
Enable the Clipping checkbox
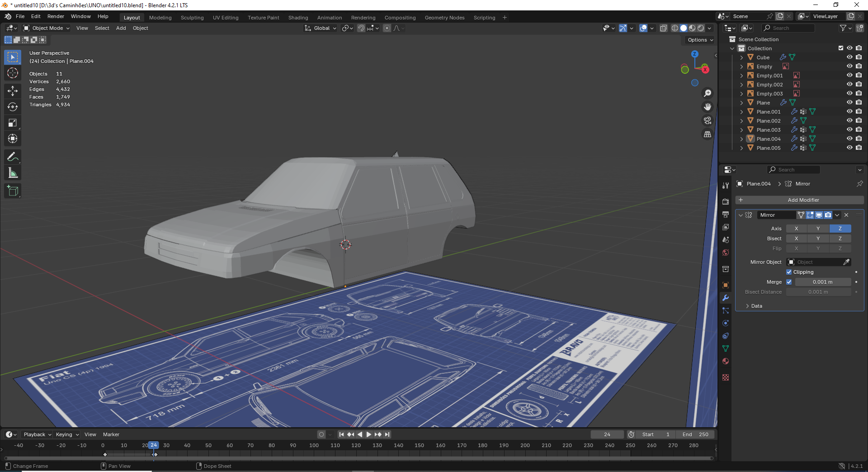[789, 272]
